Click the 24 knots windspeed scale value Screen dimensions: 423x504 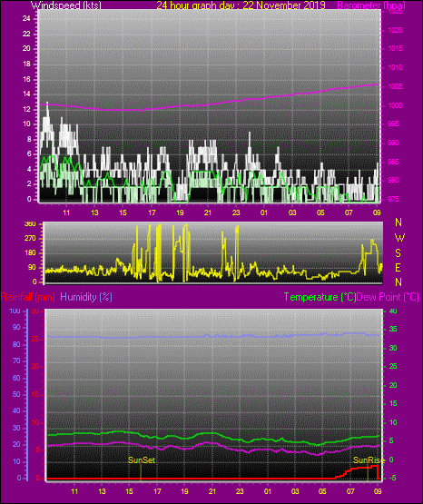(x=26, y=19)
